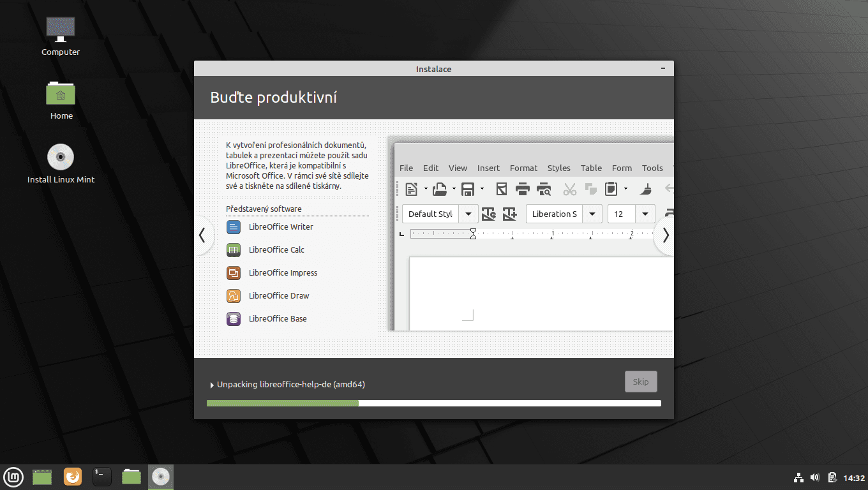Viewport: 868px width, 490px height.
Task: Expand the font size 12 dropdown
Action: tap(645, 214)
